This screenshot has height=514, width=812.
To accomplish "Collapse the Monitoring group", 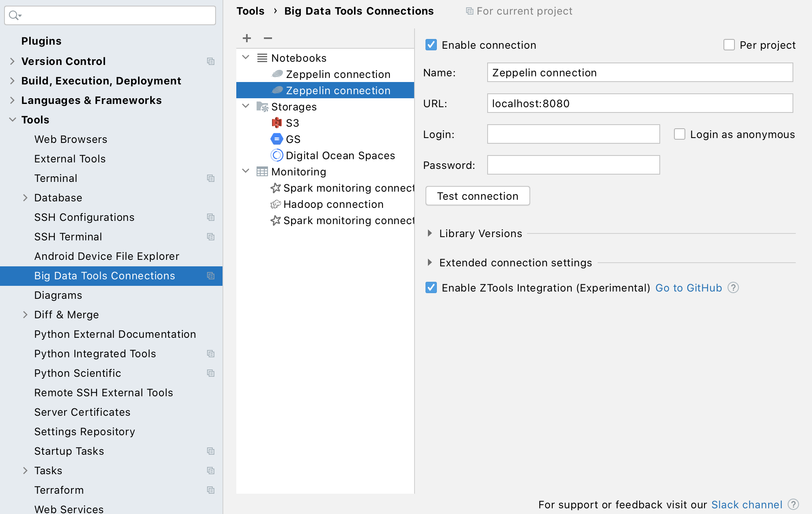I will [246, 171].
